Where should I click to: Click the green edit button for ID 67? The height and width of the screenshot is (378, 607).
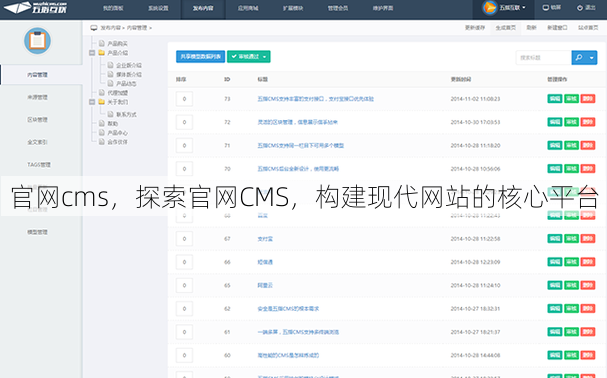point(555,239)
